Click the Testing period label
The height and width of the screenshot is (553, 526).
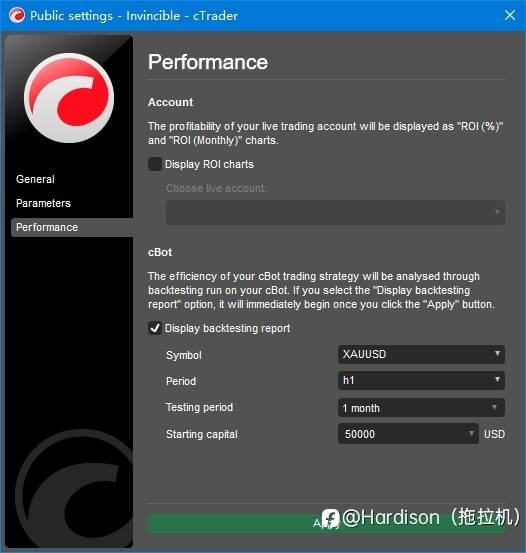click(199, 407)
